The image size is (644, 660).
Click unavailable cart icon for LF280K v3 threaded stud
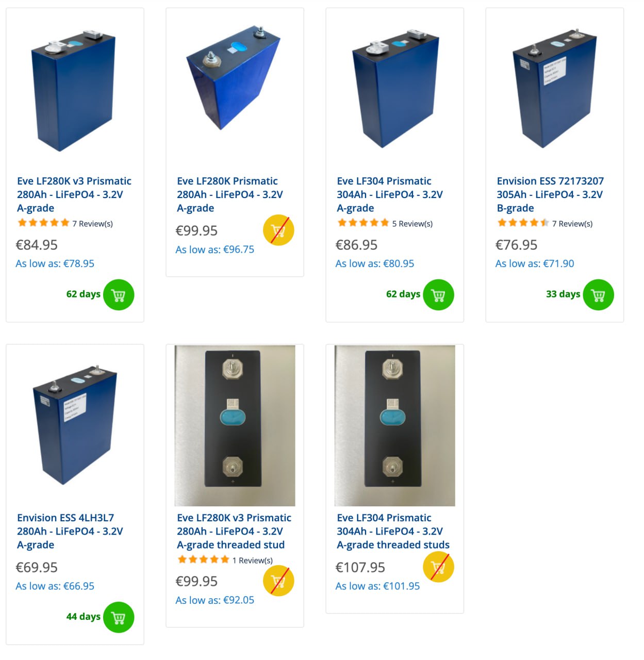tap(278, 581)
